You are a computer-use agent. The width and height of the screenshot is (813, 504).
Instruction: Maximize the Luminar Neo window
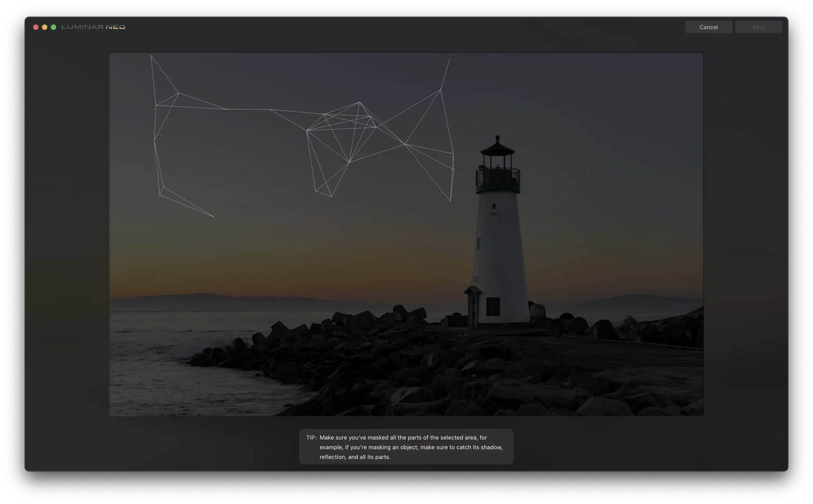coord(53,27)
